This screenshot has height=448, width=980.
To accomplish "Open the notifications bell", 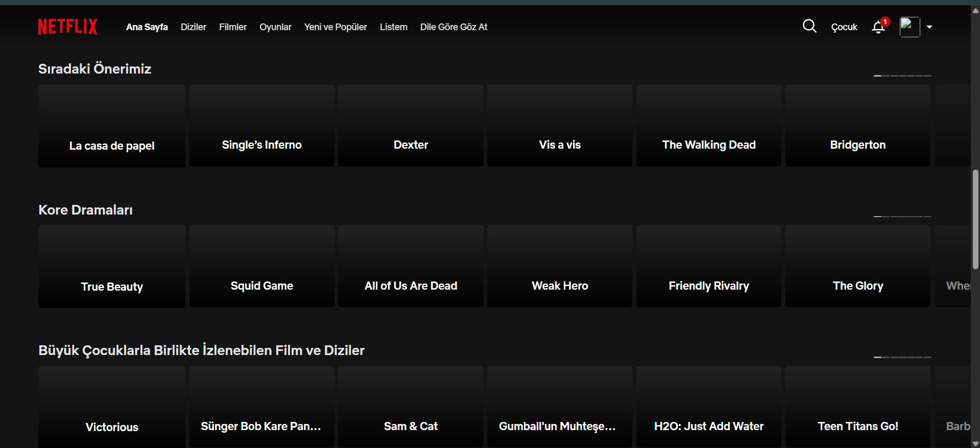I will (x=878, y=27).
